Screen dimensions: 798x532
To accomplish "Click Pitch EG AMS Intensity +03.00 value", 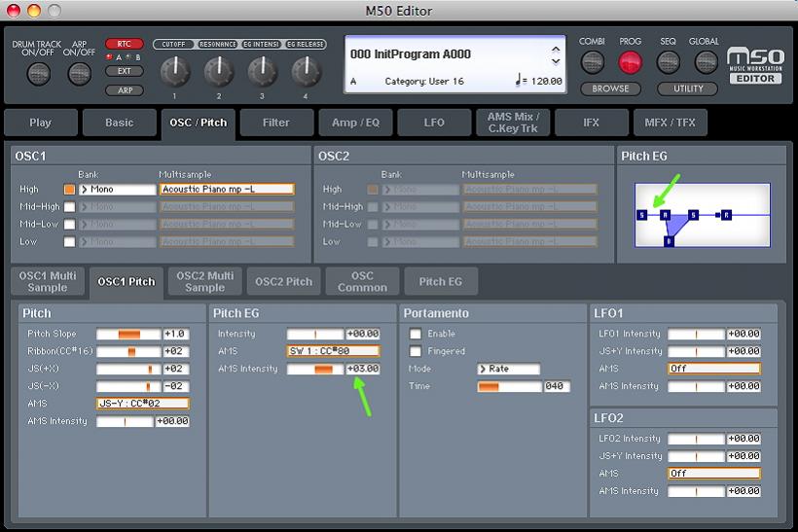I will 363,369.
